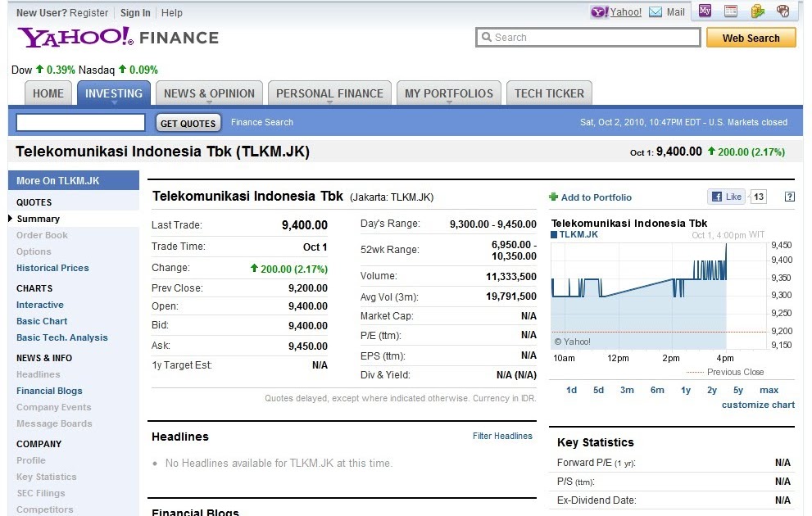Click the Facebook Like button
This screenshot has width=812, height=516.
[x=726, y=197]
